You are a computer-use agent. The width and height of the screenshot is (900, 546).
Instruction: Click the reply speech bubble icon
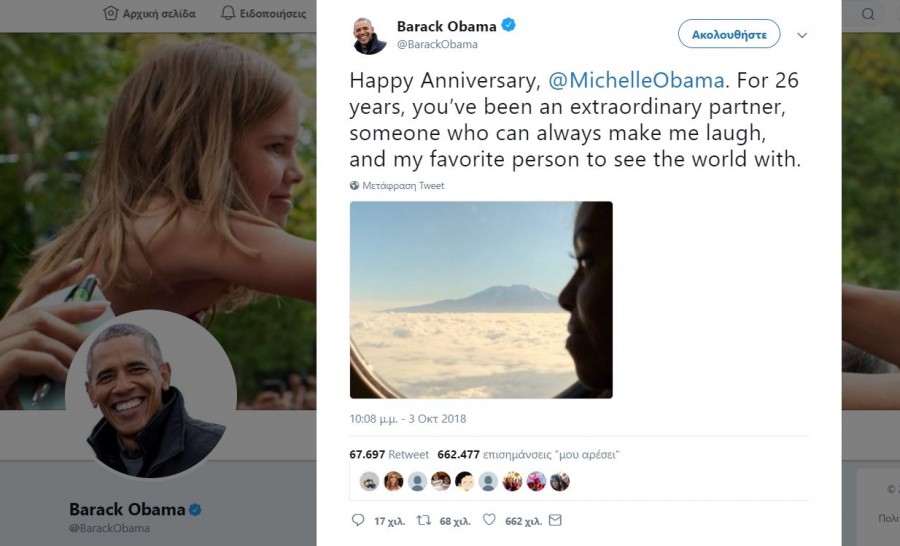tap(359, 520)
